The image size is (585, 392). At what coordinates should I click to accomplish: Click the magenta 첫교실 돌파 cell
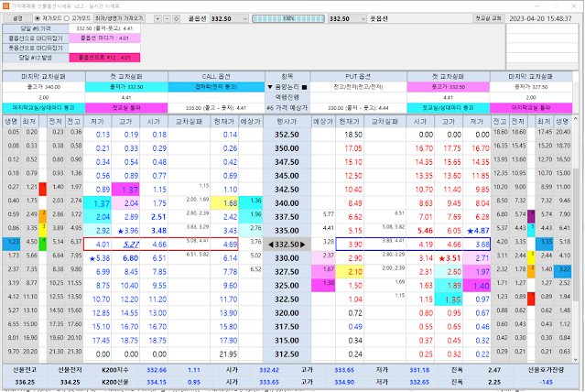[126, 108]
